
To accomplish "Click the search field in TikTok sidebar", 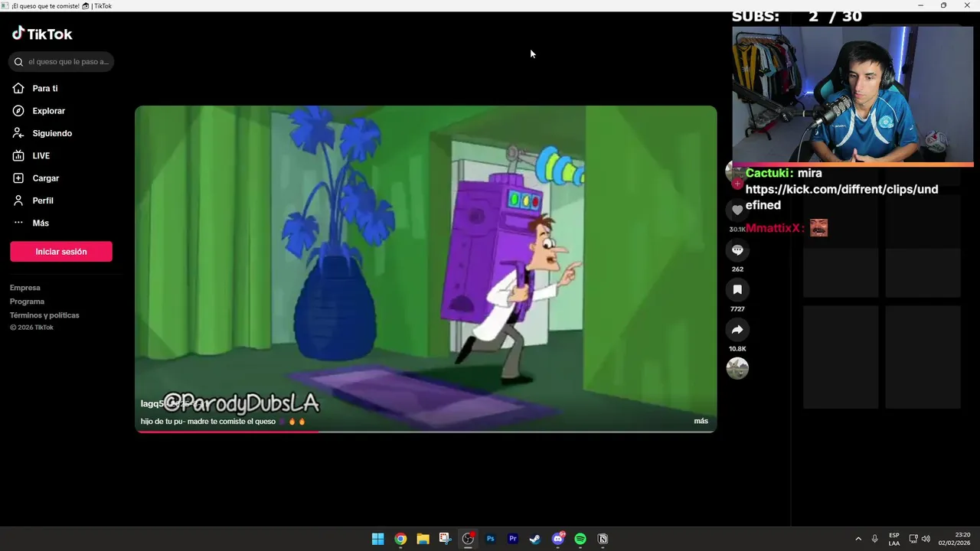I will click(61, 62).
